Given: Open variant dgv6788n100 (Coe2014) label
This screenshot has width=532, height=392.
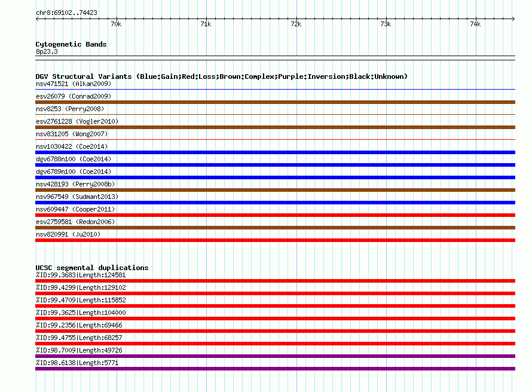Looking at the screenshot, I should click(x=74, y=159).
